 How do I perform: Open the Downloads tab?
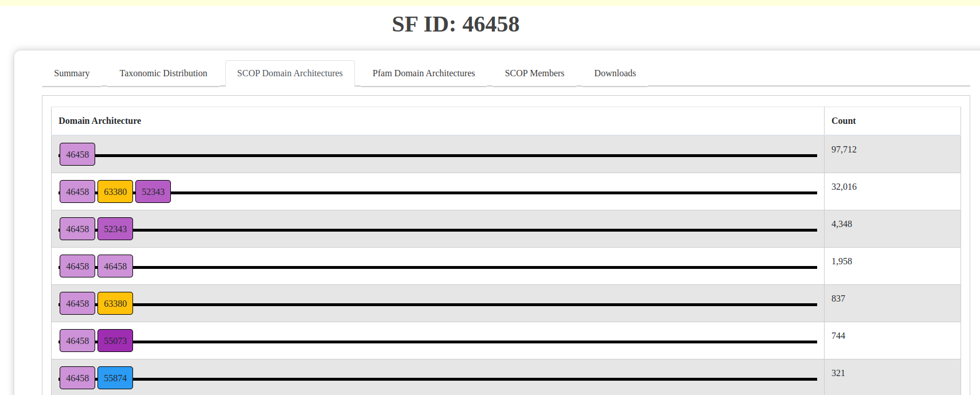click(615, 73)
